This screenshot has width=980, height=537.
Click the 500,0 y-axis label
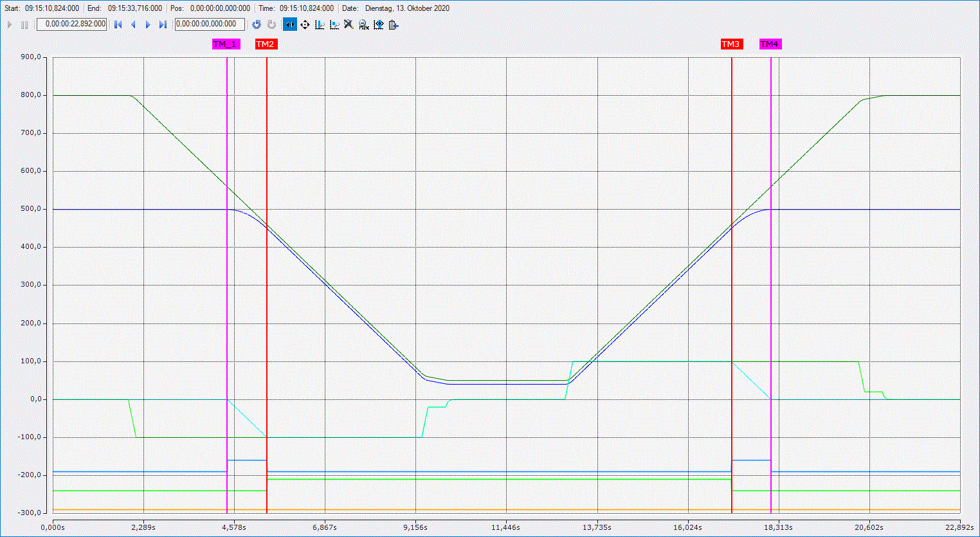[x=30, y=209]
